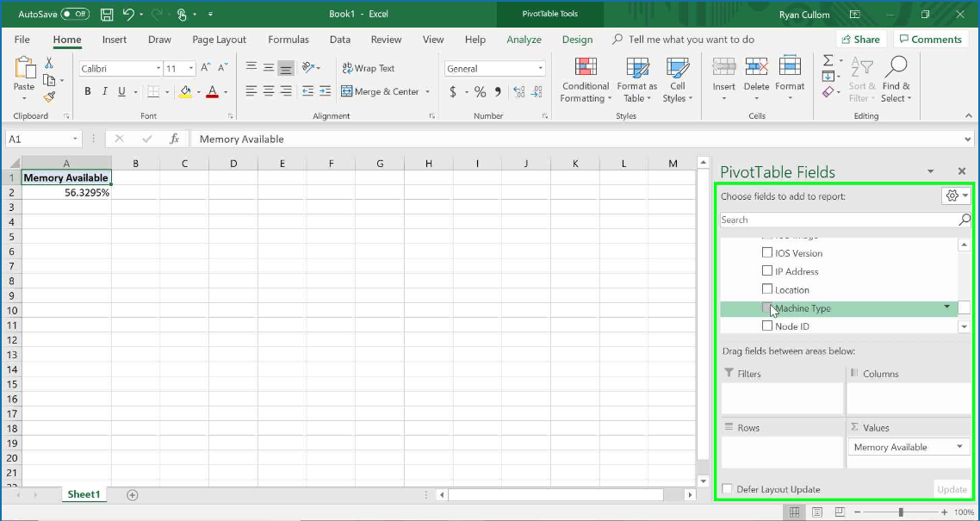
Task: Open PivotTable Fields tools gear dropdown
Action: pyautogui.click(x=956, y=195)
